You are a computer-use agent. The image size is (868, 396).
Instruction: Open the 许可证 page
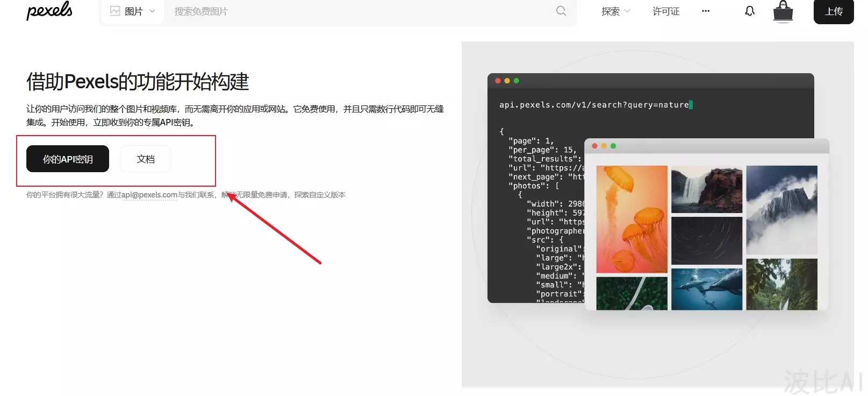(x=666, y=11)
